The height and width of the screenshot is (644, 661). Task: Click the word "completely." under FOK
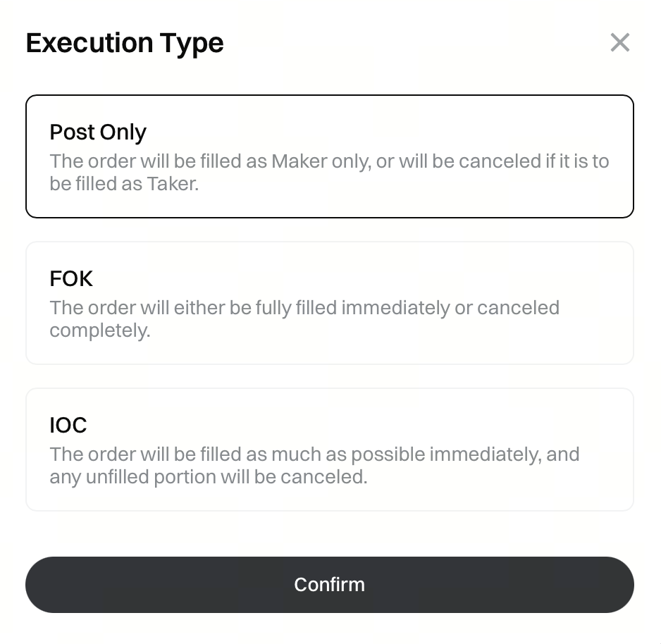coord(99,330)
